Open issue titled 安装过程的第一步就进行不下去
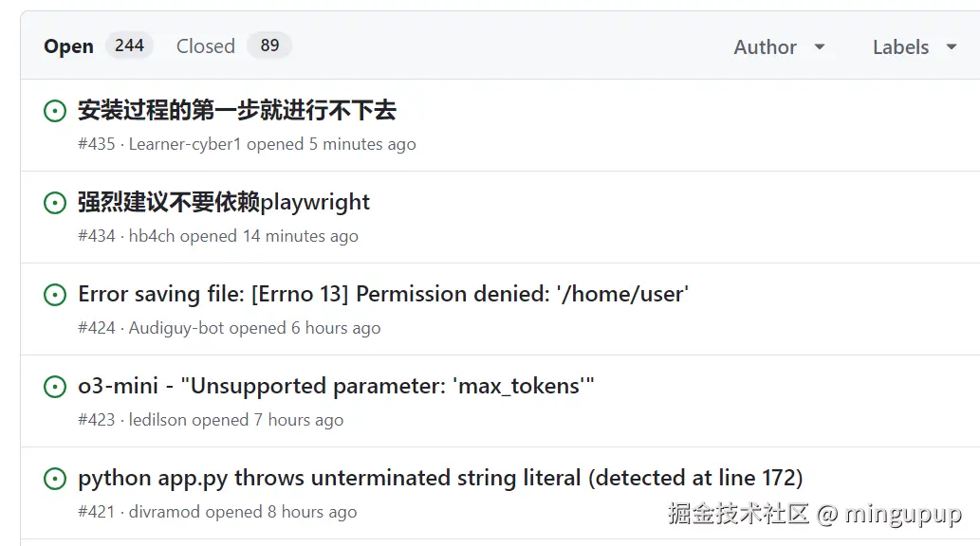 pyautogui.click(x=236, y=111)
